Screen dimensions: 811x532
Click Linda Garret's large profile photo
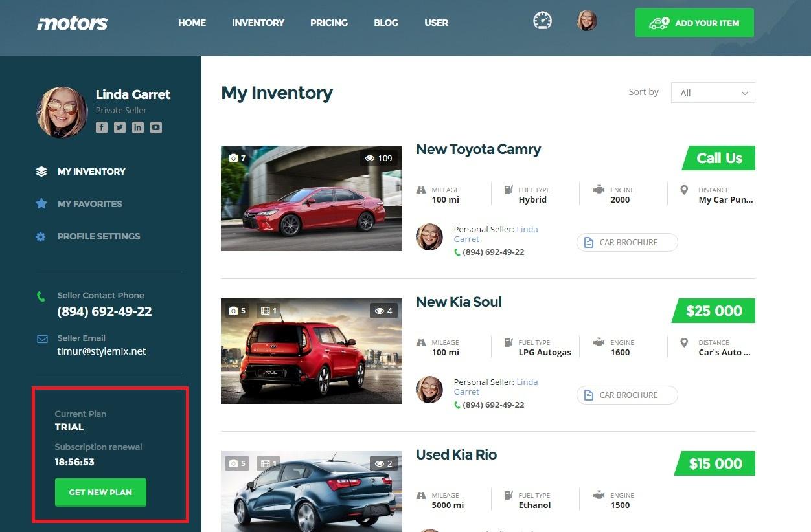(62, 113)
